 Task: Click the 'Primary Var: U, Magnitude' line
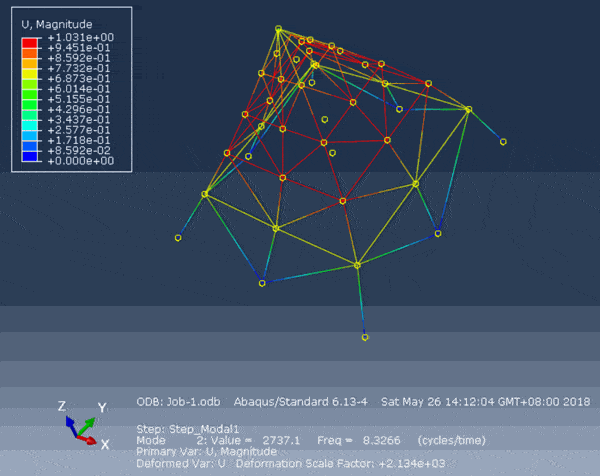(207, 452)
